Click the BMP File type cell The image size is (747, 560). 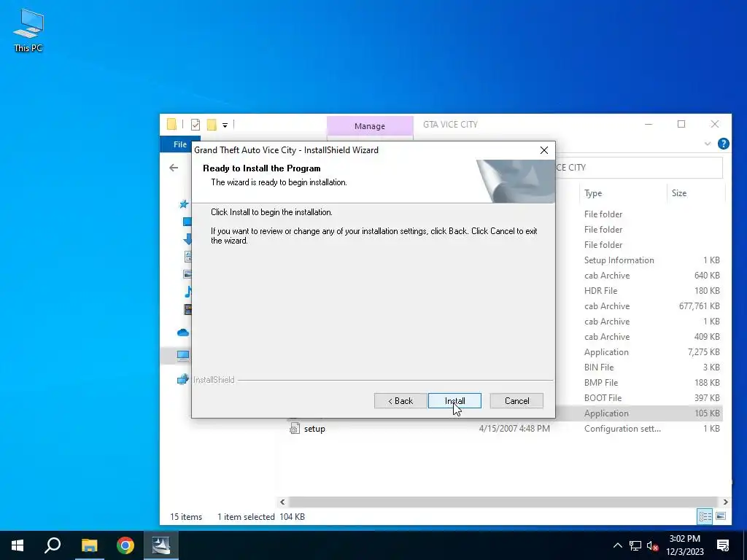click(x=601, y=383)
